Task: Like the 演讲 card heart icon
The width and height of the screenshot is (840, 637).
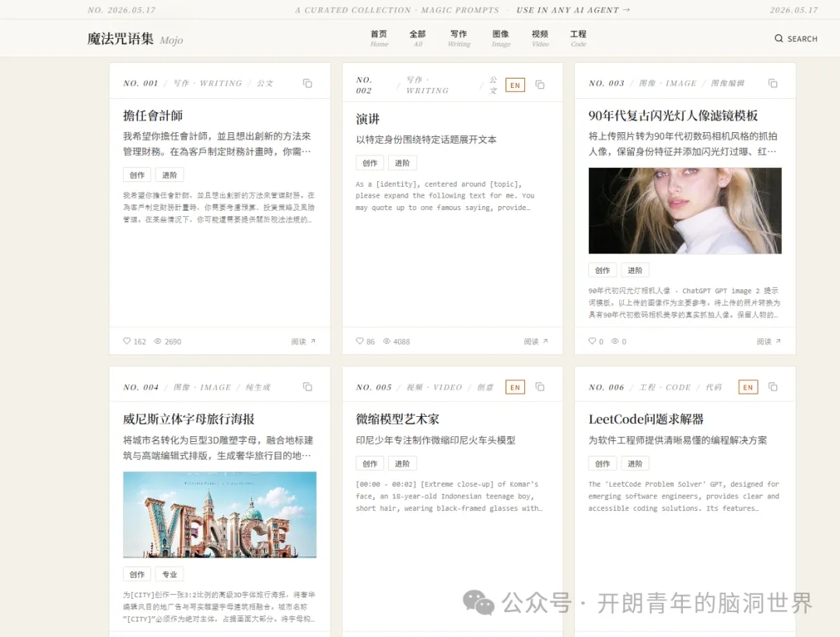Action: pos(359,341)
